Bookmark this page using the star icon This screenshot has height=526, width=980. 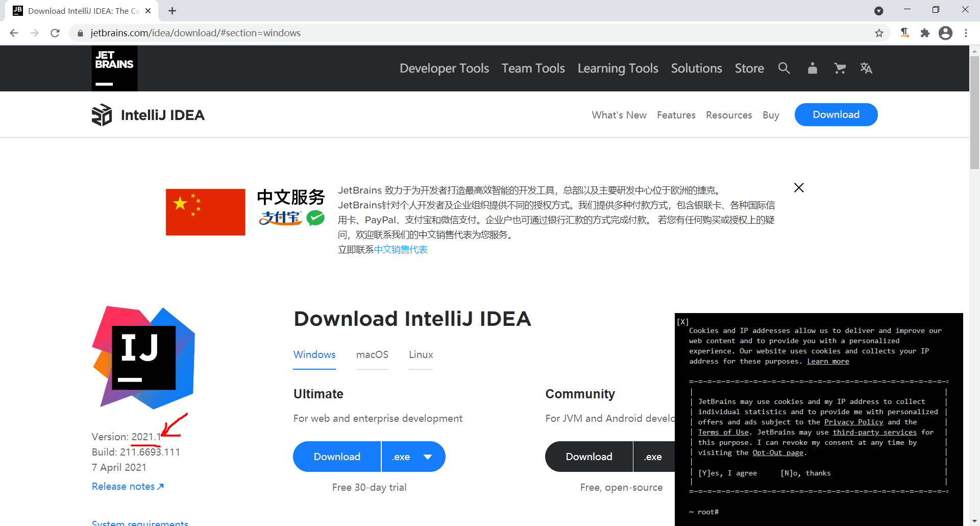tap(879, 33)
